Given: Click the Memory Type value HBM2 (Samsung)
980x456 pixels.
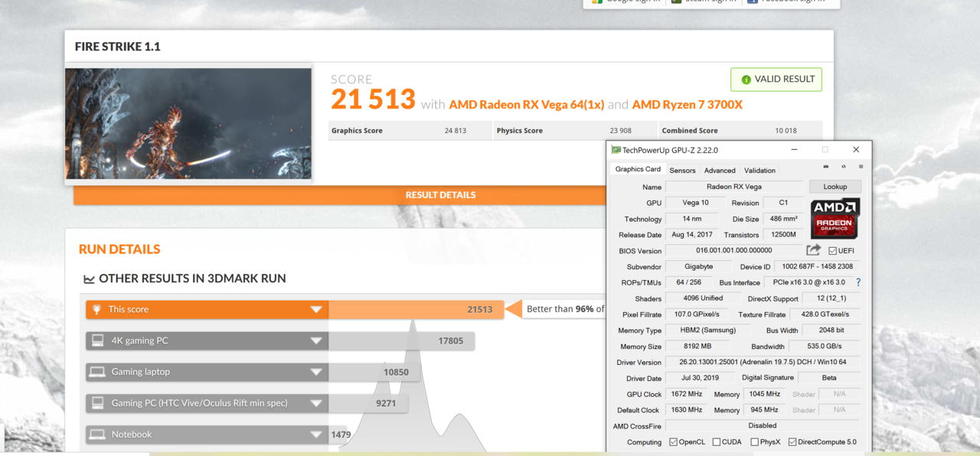Looking at the screenshot, I should point(708,331).
